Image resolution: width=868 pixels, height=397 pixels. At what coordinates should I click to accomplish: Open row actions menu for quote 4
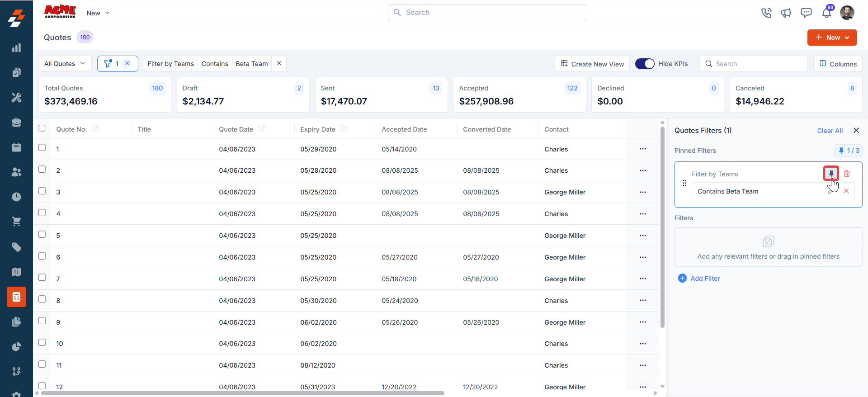click(x=643, y=214)
